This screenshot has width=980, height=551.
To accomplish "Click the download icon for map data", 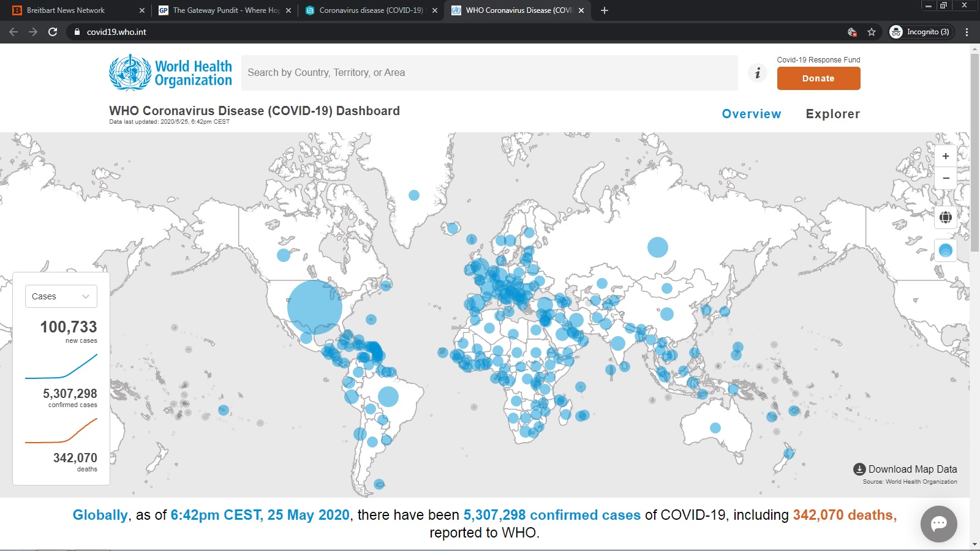I will click(859, 470).
